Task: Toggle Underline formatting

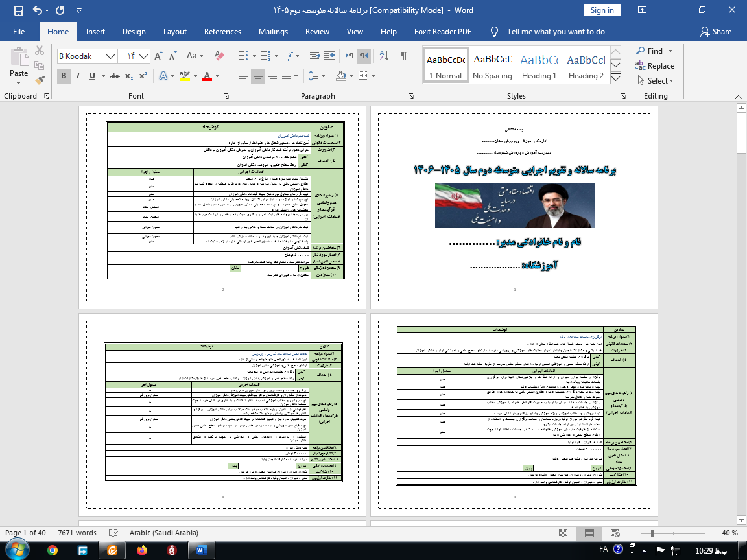Action: 93,76
